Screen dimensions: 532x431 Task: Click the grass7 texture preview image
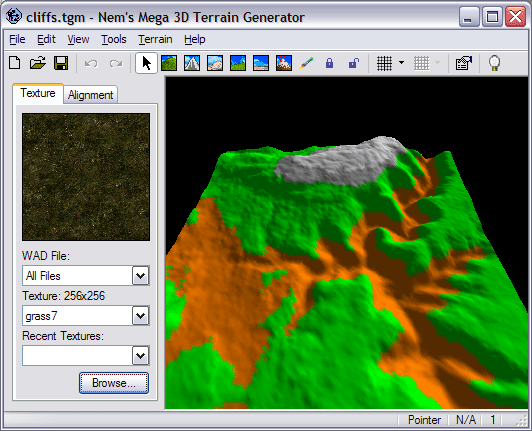click(86, 177)
